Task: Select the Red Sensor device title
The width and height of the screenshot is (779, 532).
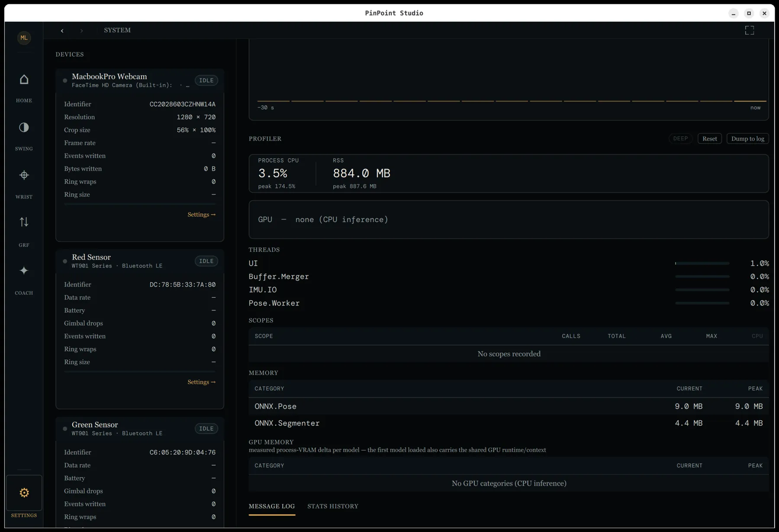Action: [91, 257]
